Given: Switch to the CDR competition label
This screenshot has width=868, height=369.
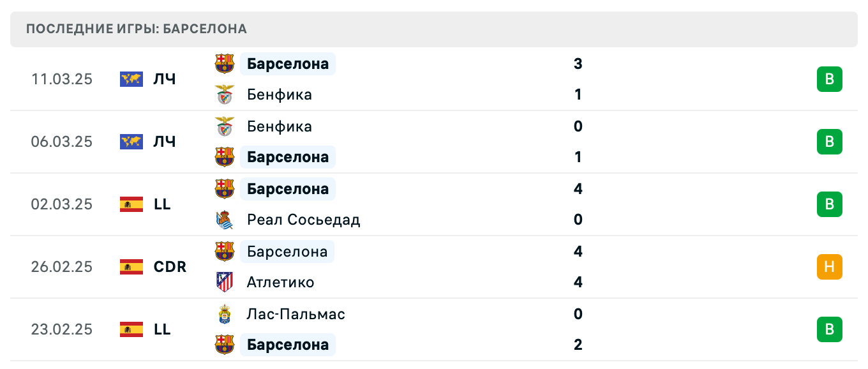Looking at the screenshot, I should 170,267.
